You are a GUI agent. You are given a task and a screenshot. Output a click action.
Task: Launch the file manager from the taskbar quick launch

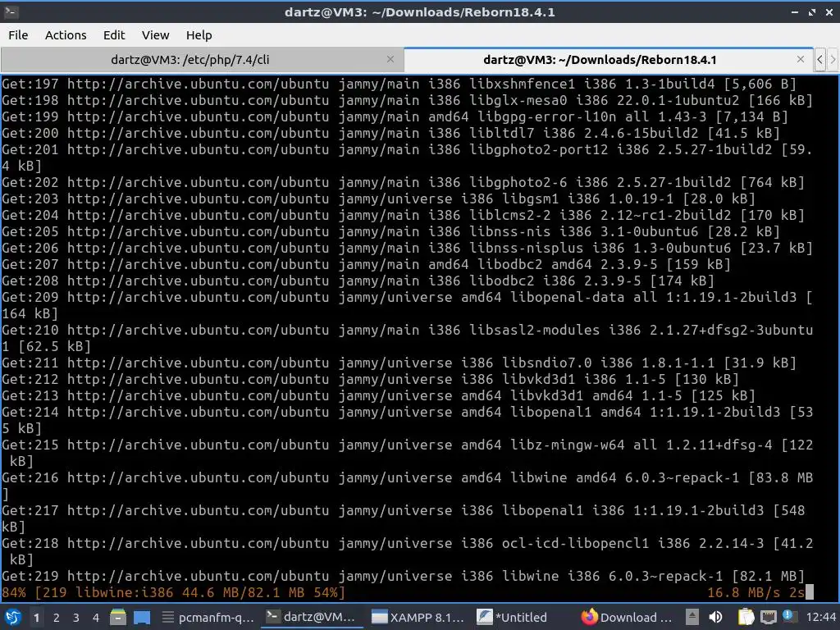118,617
